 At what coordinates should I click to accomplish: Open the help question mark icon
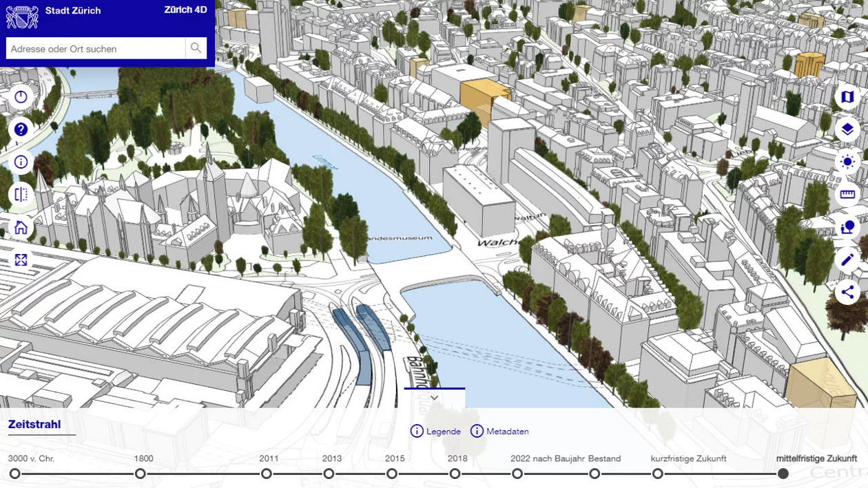pyautogui.click(x=21, y=129)
